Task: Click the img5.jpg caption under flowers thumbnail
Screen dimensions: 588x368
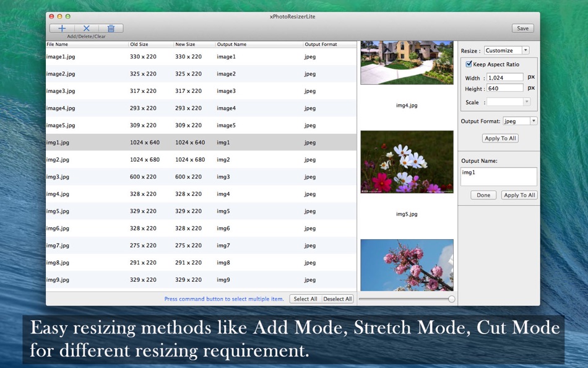Action: click(407, 214)
